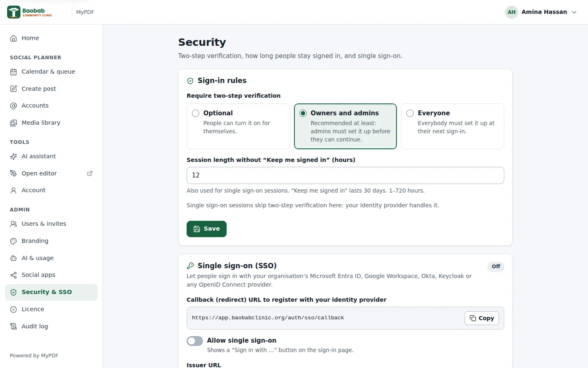Select the Optional two-step verification radio
Screen dimensions: 588x368
tap(196, 113)
